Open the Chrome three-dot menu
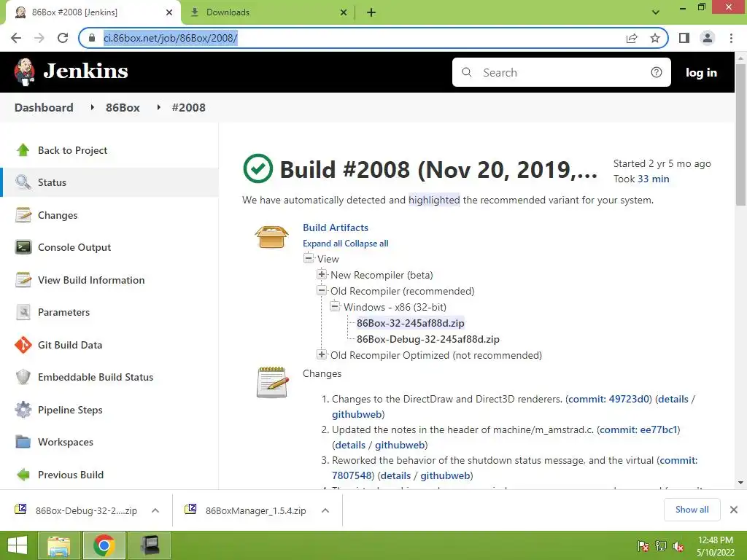 pos(731,38)
